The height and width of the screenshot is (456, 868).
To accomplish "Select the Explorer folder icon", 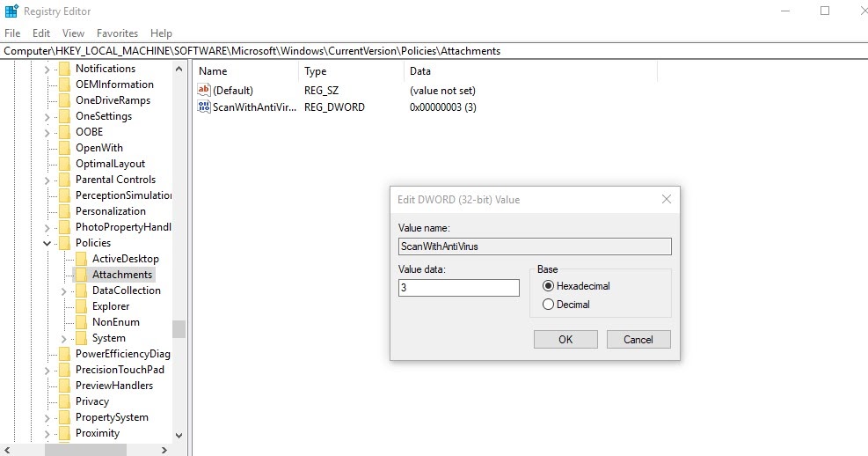I will point(82,306).
